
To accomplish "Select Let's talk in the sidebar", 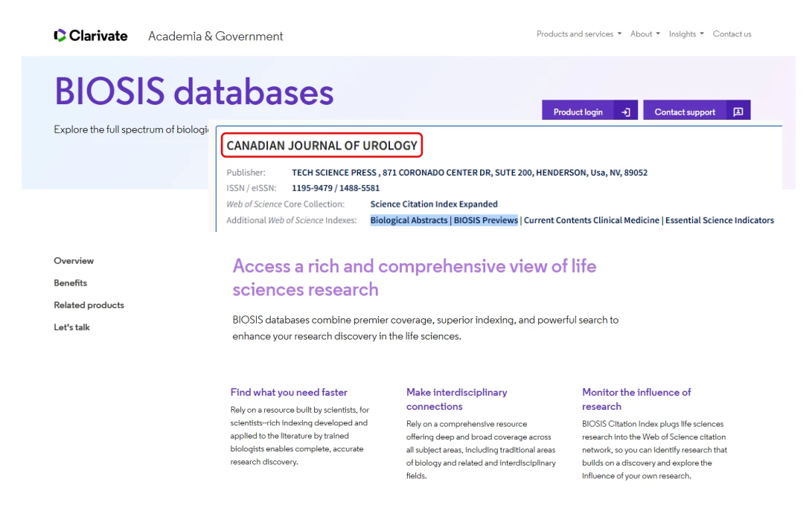I will click(x=72, y=327).
